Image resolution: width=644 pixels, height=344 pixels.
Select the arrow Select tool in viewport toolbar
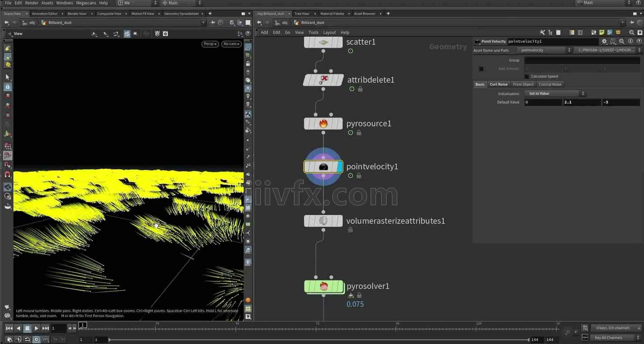[8, 77]
